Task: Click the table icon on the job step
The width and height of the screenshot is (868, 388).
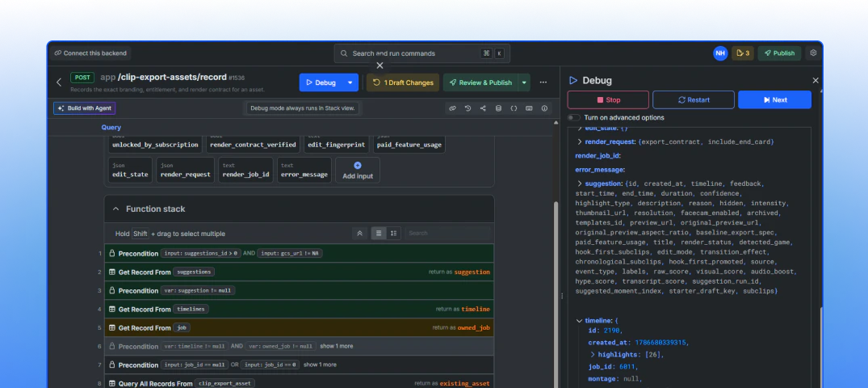Action: click(x=111, y=327)
